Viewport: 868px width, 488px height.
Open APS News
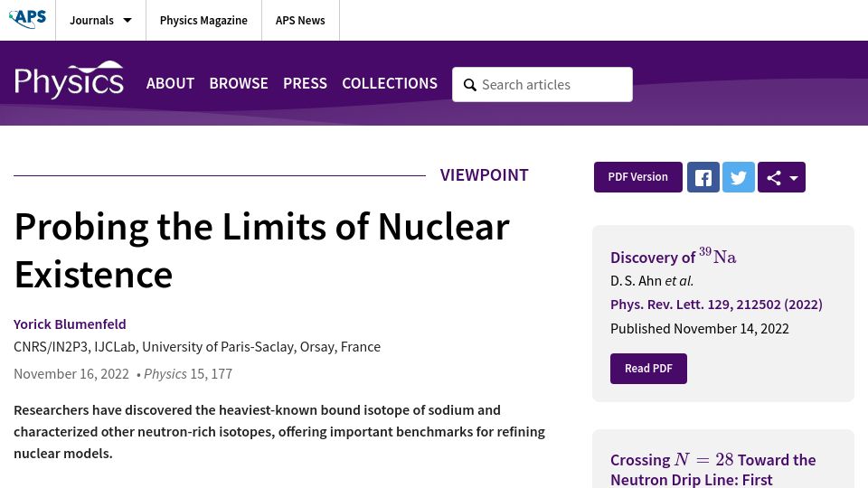[x=300, y=21]
